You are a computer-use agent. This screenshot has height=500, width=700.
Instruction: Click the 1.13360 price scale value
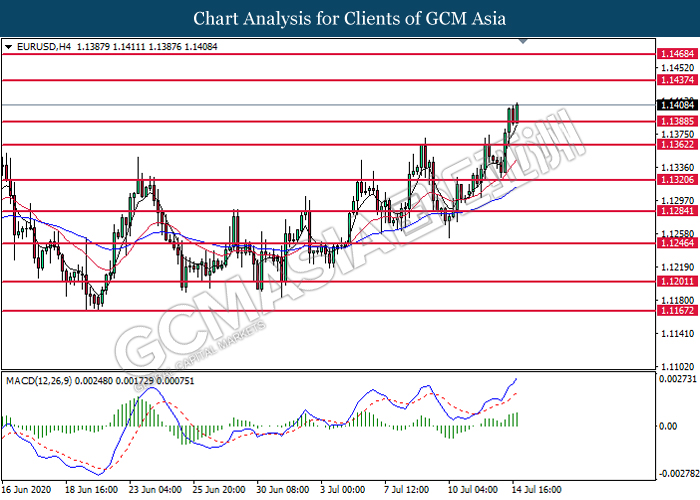(678, 167)
